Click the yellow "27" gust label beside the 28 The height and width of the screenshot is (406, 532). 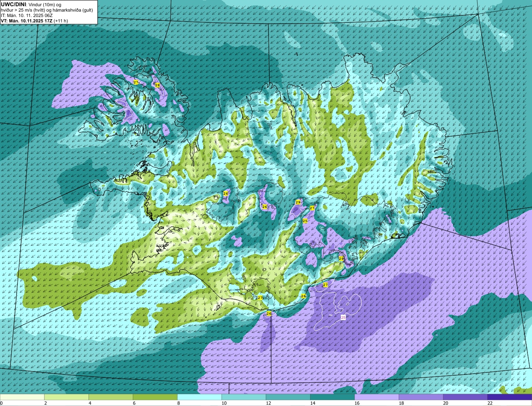tap(136, 82)
